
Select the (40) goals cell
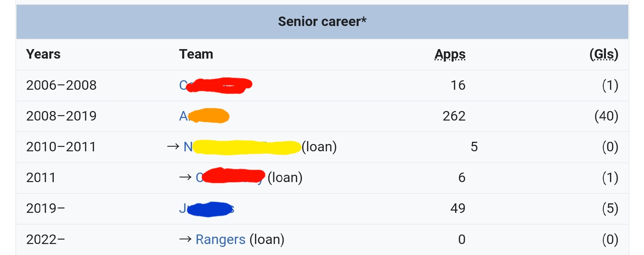[x=606, y=116]
